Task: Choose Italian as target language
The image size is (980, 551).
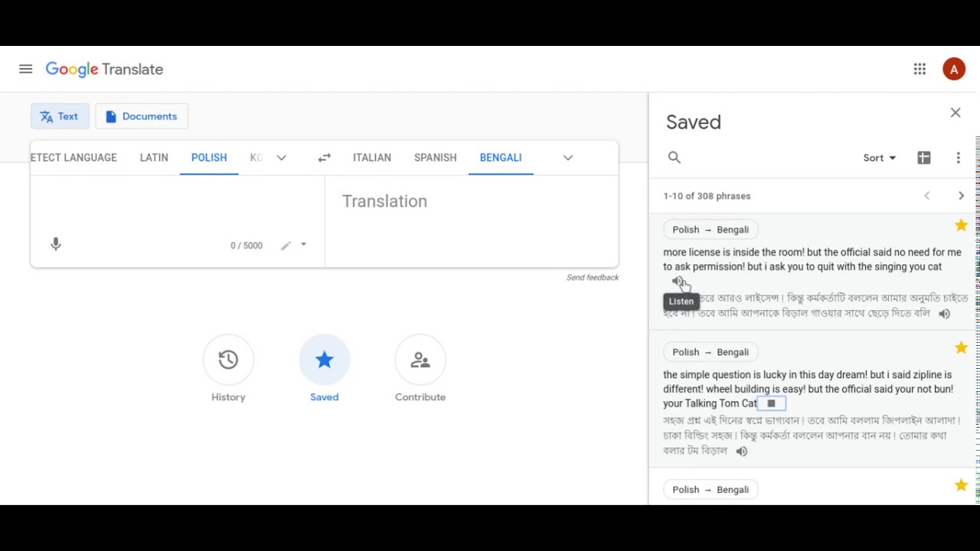Action: click(372, 158)
